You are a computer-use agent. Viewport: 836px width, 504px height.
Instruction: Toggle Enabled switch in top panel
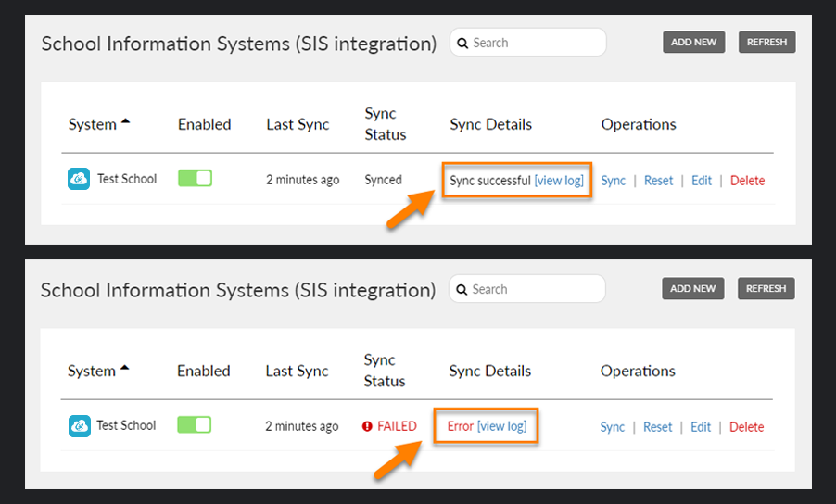(196, 178)
